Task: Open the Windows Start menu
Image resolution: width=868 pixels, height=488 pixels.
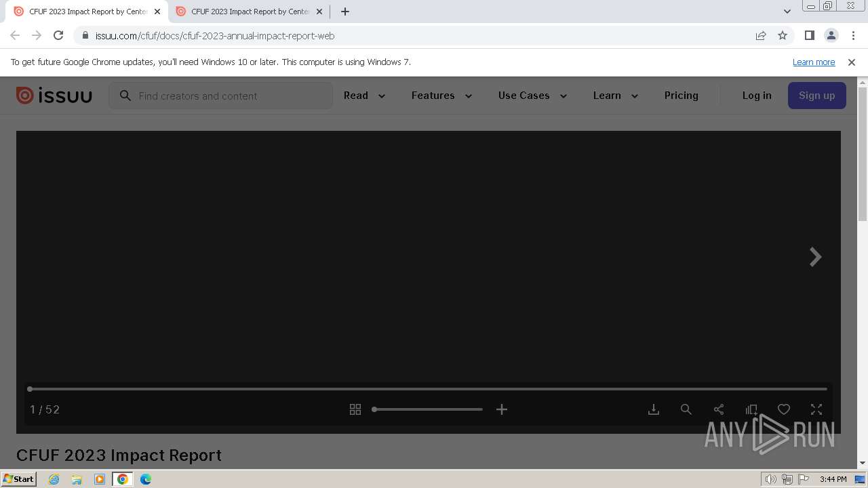Action: coord(18,479)
